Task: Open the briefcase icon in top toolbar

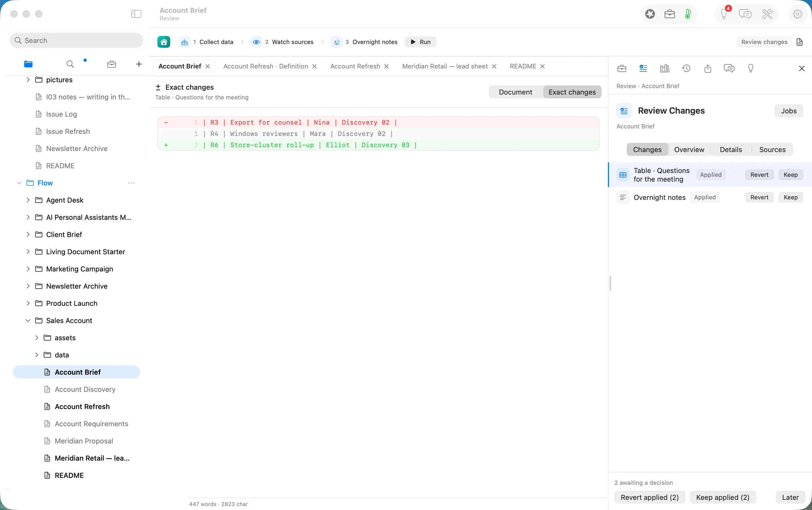Action: tap(670, 14)
